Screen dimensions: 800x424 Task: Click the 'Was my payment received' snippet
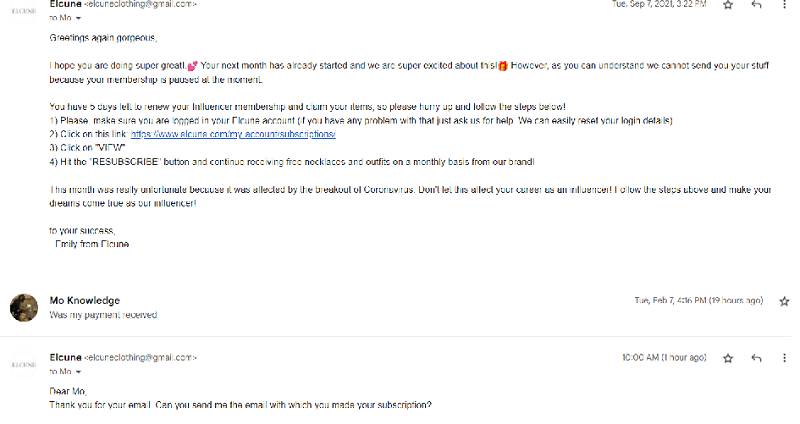pyautogui.click(x=103, y=314)
